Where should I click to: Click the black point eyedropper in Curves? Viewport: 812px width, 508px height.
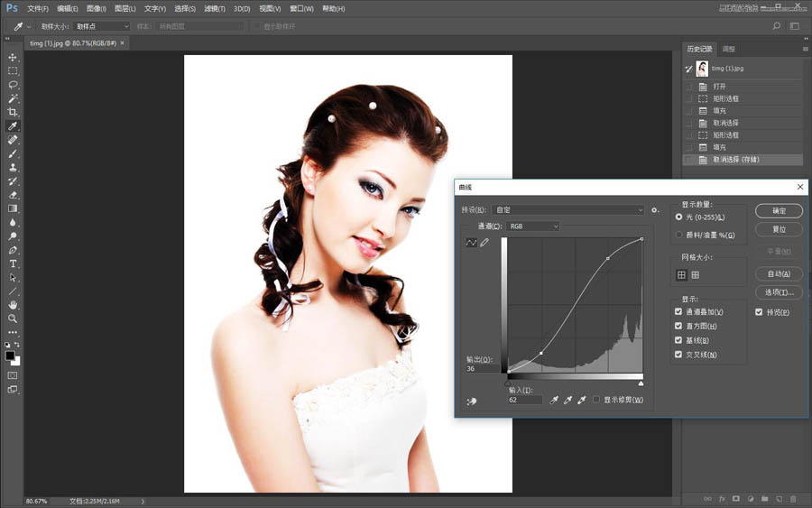click(554, 400)
